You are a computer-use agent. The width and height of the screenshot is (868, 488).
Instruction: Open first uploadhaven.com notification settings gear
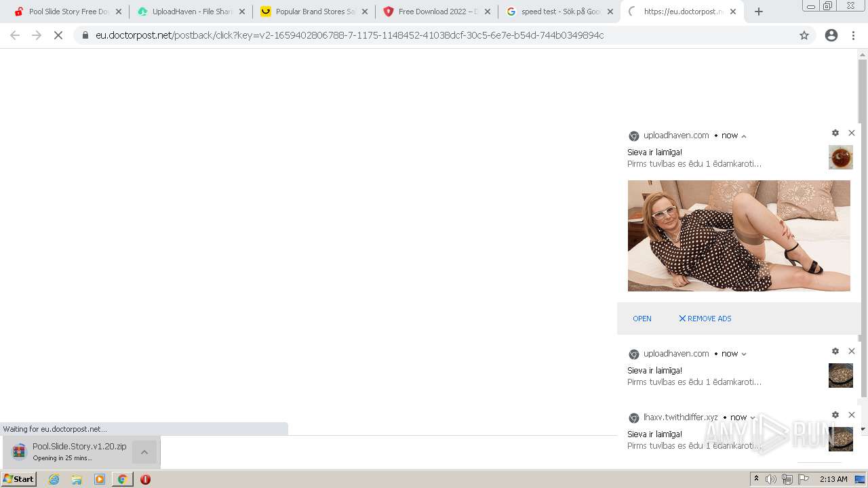click(x=835, y=133)
